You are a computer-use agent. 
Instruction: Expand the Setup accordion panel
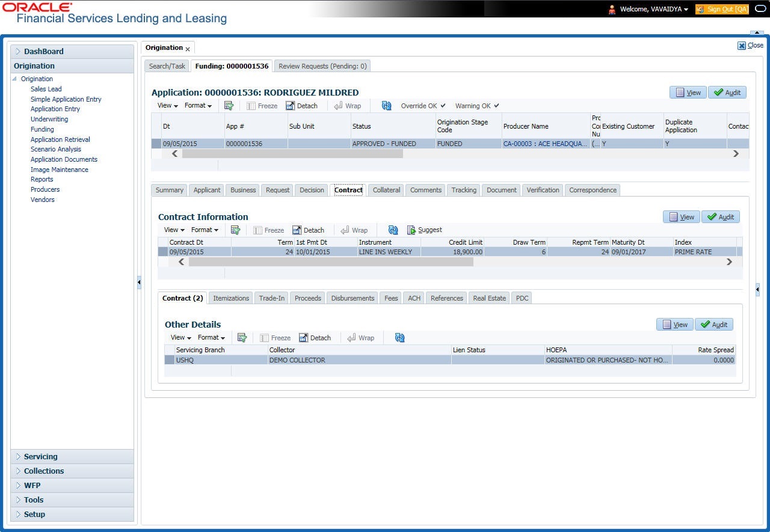coord(72,515)
